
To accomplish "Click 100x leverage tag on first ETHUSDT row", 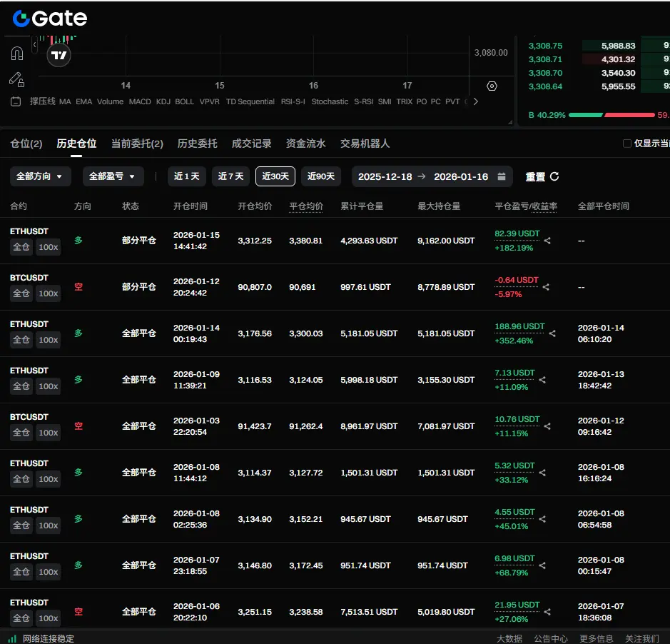I will tap(49, 247).
